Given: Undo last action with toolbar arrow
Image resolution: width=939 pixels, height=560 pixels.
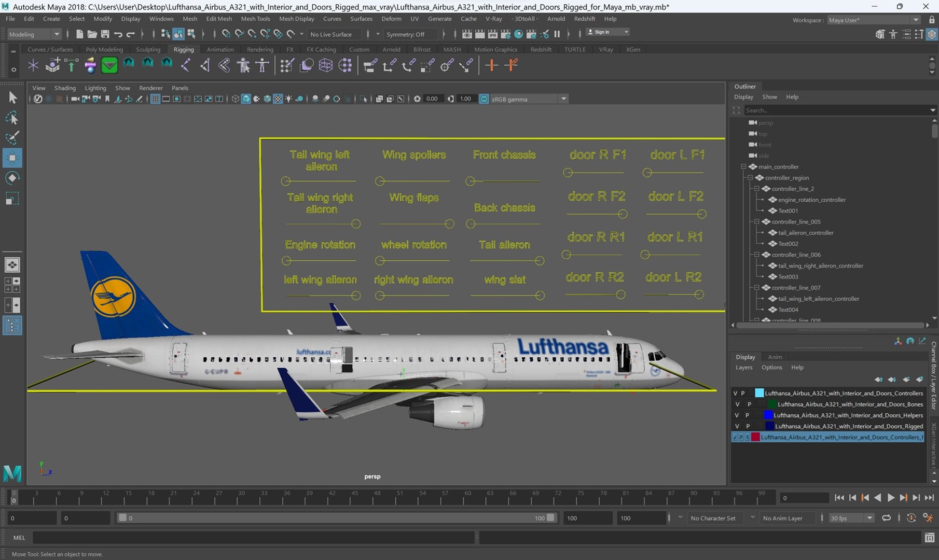Looking at the screenshot, I should pyautogui.click(x=118, y=34).
